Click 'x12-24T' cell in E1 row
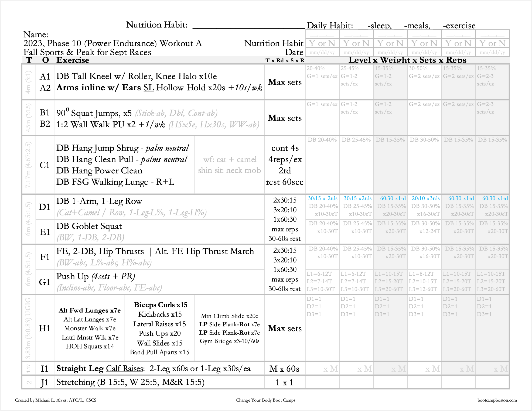 pyautogui.click(x=429, y=231)
